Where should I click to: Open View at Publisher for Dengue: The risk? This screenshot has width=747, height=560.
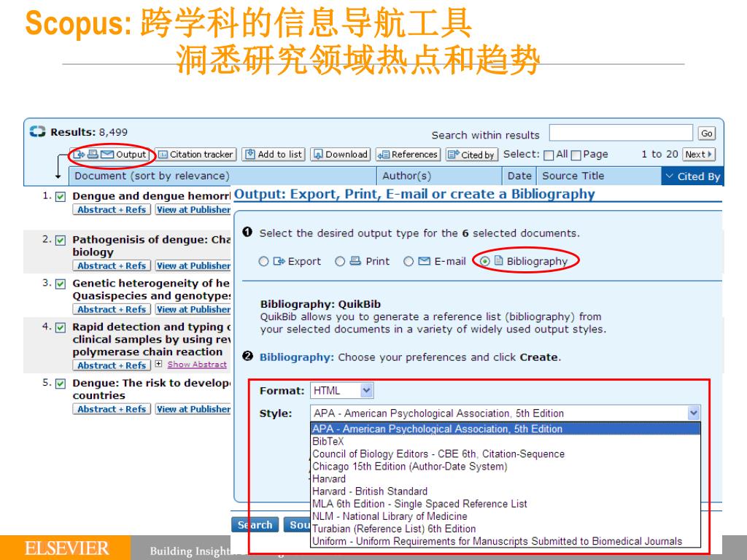coord(193,409)
